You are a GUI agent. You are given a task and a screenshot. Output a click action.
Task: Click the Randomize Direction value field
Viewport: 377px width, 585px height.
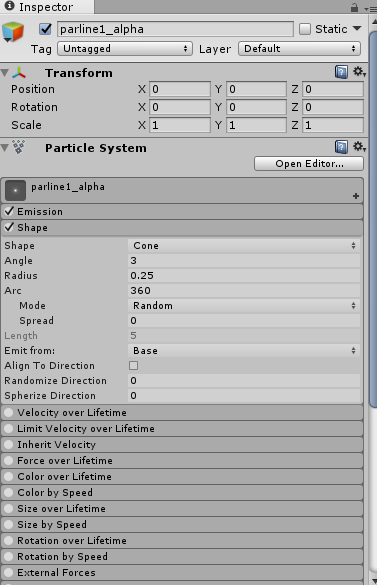click(244, 381)
